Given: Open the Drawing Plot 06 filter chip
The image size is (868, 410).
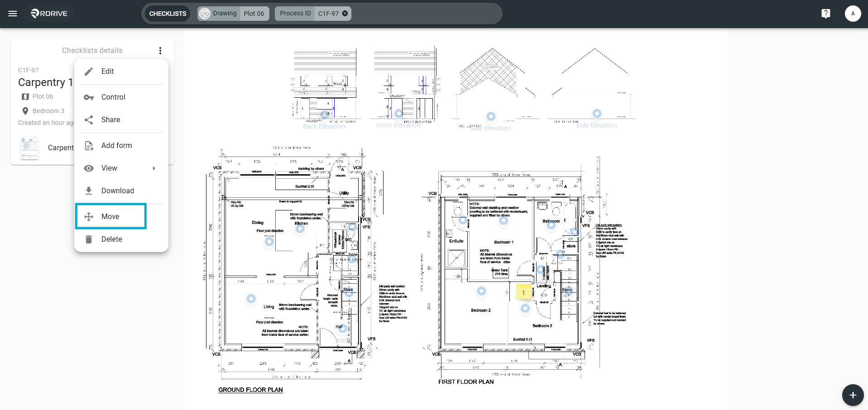Looking at the screenshot, I should [234, 14].
